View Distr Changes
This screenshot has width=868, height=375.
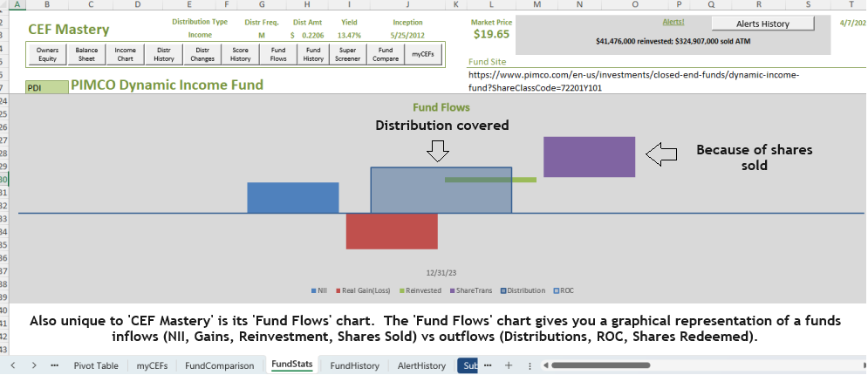[x=202, y=54]
